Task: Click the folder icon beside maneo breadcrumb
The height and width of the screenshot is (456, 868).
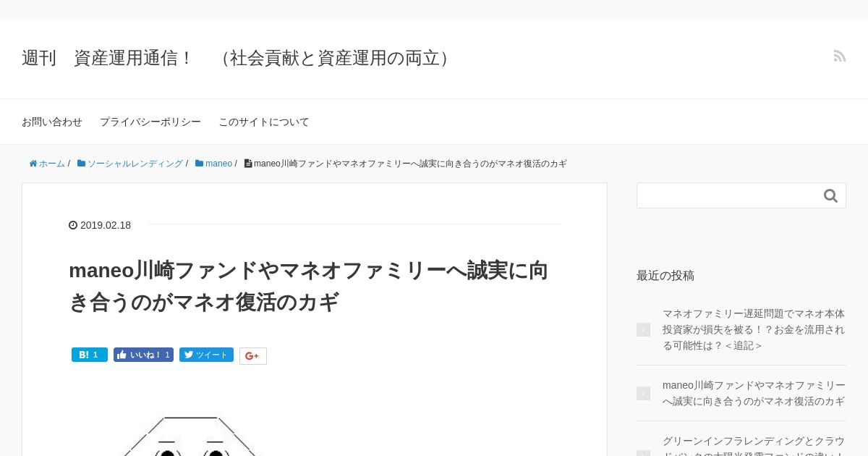Action: pos(199,164)
